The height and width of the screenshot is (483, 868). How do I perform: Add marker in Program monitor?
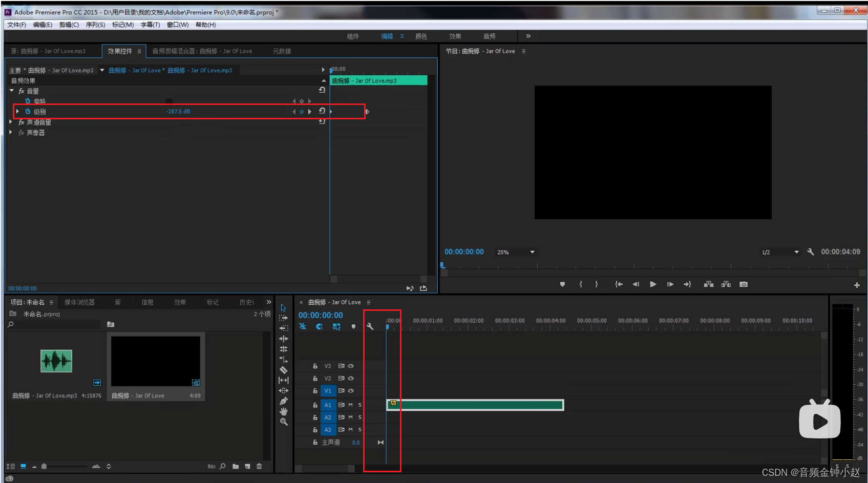point(562,284)
